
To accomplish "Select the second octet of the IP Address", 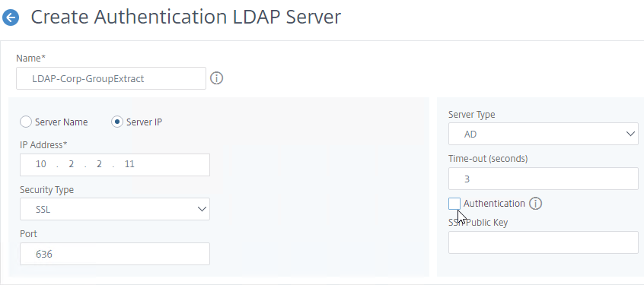I will [71, 164].
